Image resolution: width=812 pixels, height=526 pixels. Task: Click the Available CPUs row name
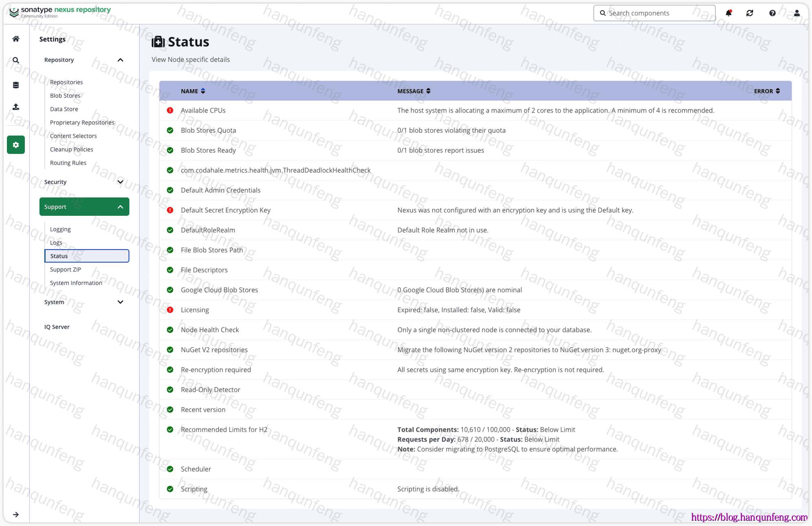(x=203, y=110)
